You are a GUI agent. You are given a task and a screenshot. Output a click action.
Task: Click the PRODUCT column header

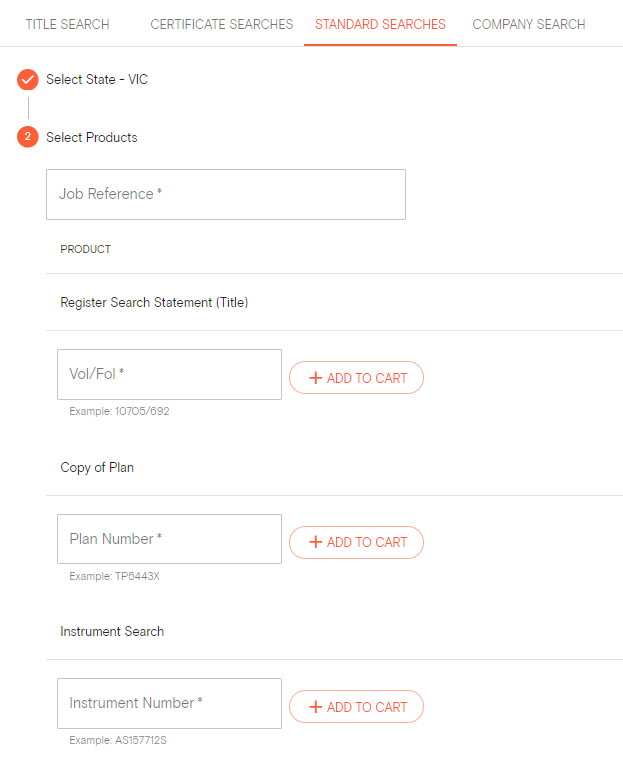(86, 249)
